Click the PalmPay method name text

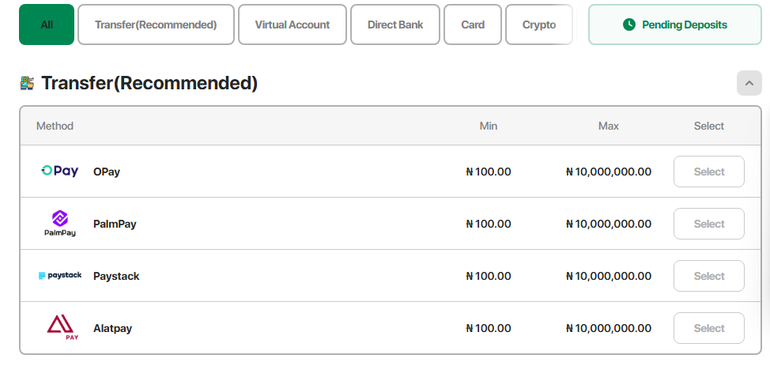[114, 224]
